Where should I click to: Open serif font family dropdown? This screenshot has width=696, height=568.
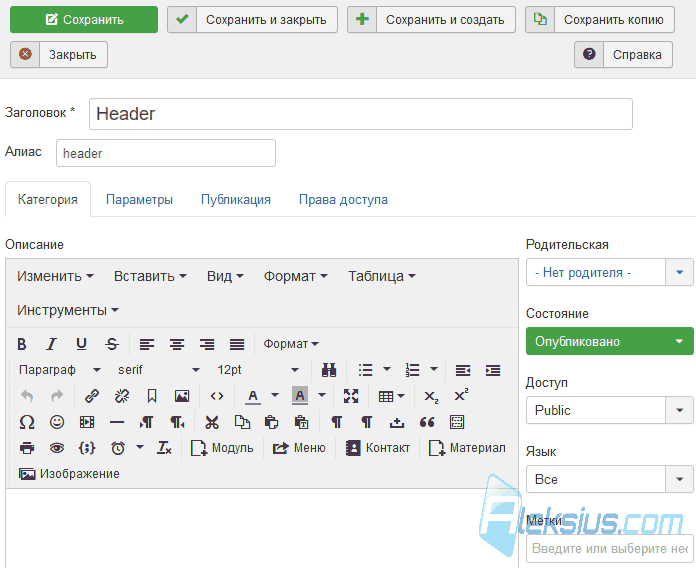click(158, 370)
